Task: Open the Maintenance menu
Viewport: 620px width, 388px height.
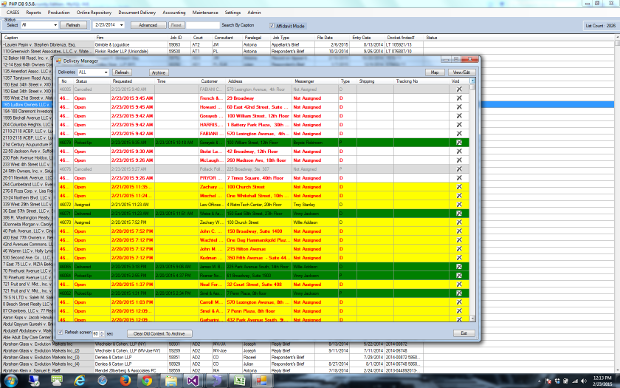Action: 205,12
